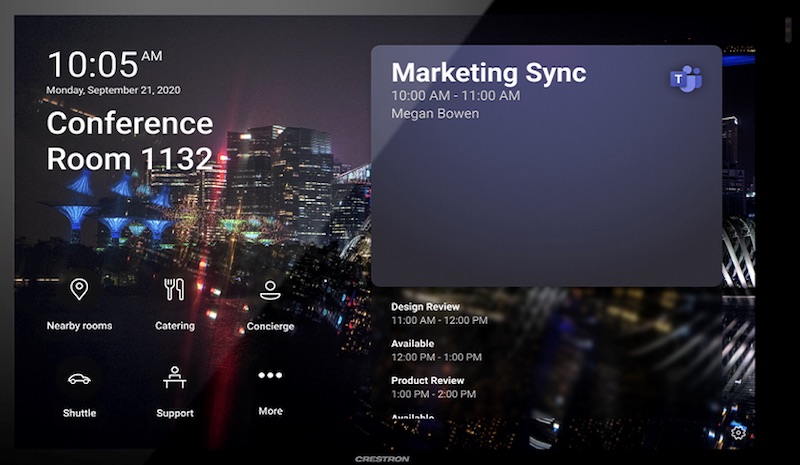Screen dimensions: 800x465
Task: Click the 10:00 AM - 11:00 AM meeting time
Action: coord(455,96)
